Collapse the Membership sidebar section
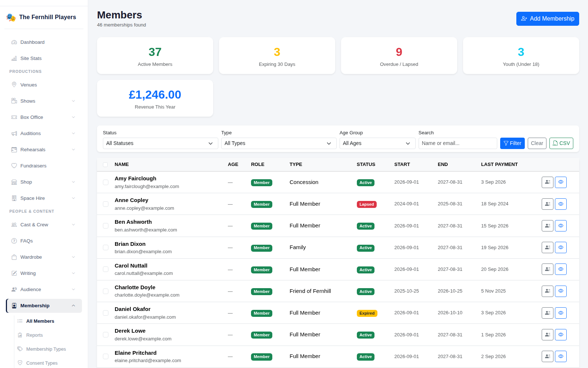 click(x=44, y=306)
